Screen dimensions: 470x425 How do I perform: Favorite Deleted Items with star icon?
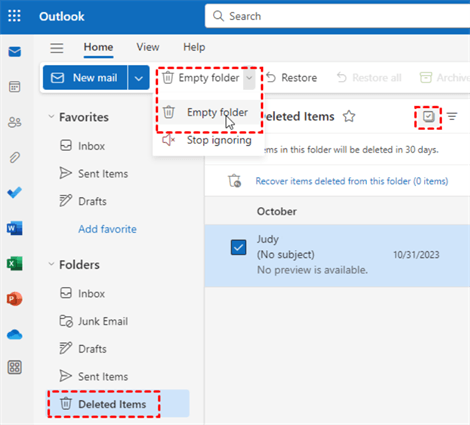point(349,116)
